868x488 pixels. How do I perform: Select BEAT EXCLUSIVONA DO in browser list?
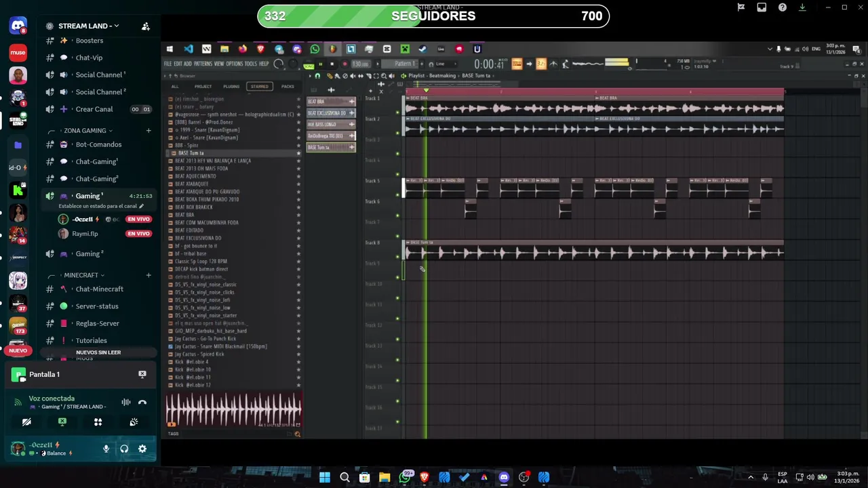198,238
